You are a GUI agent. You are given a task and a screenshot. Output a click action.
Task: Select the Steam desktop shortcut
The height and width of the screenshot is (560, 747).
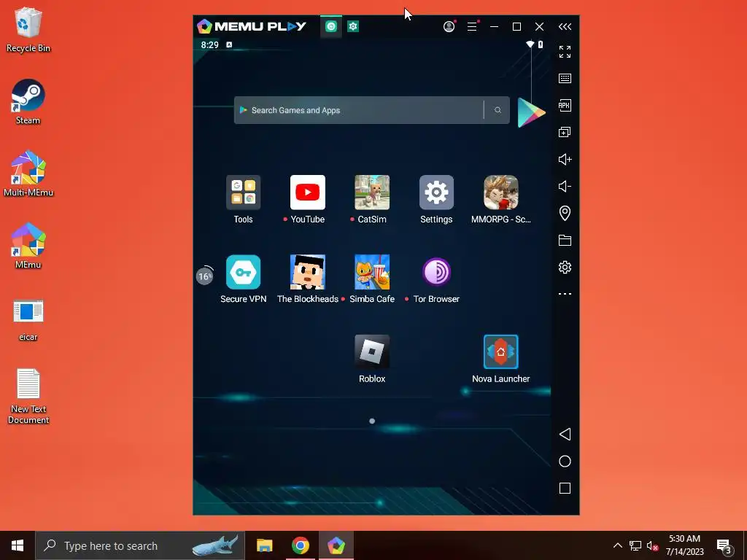pyautogui.click(x=28, y=102)
